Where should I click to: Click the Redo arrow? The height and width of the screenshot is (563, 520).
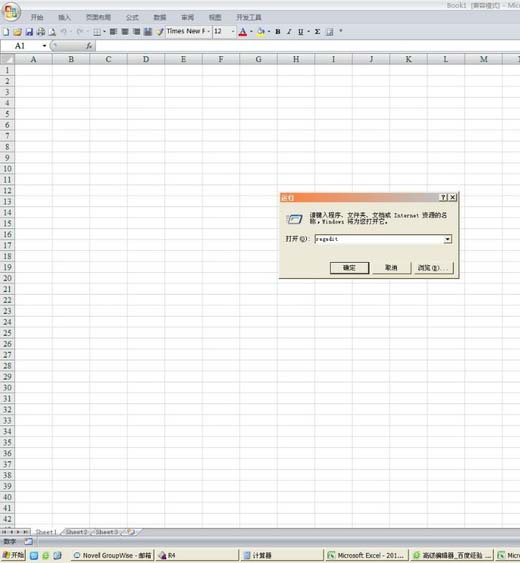coord(80,32)
